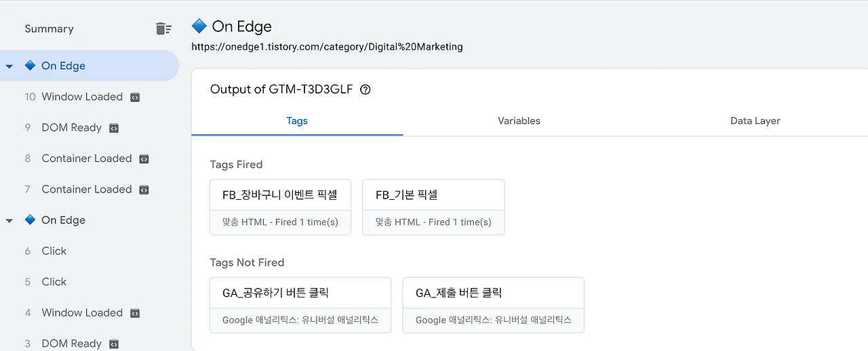Screen dimensions: 868x351
Task: Click code icon next to event 10 Window Loaded
Action: click(x=135, y=97)
